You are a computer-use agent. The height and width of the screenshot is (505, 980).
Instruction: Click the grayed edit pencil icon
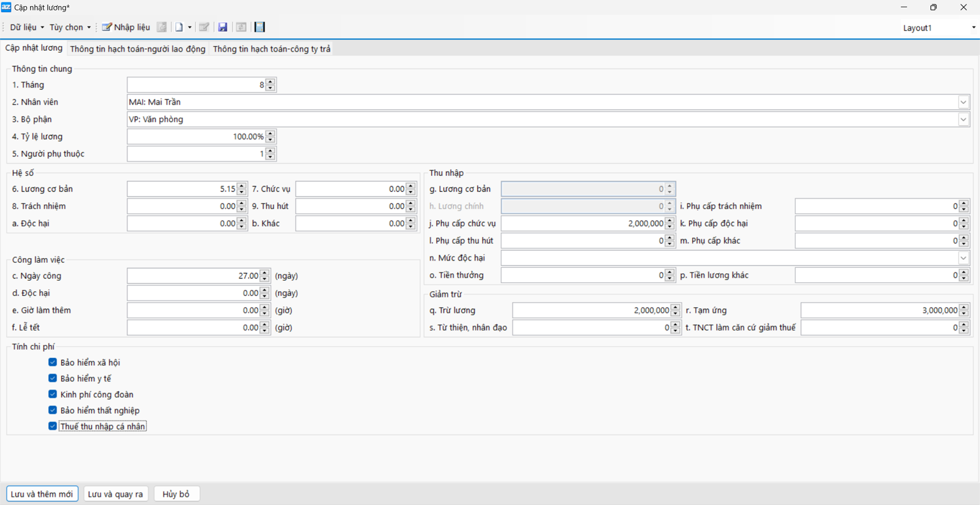(204, 27)
